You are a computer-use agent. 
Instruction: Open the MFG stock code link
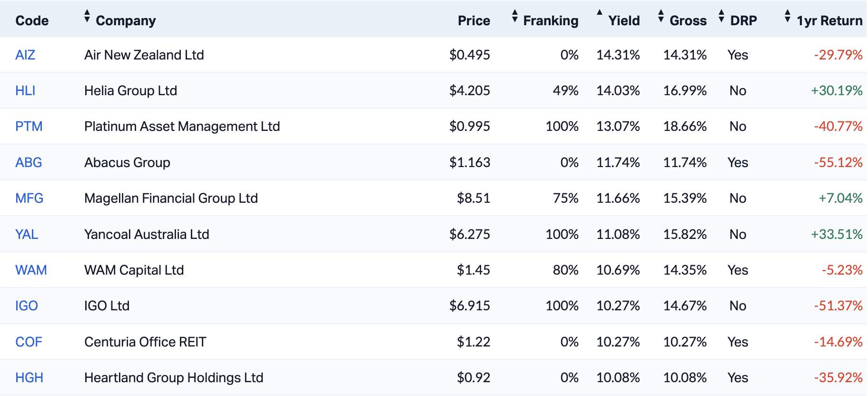[x=29, y=198]
